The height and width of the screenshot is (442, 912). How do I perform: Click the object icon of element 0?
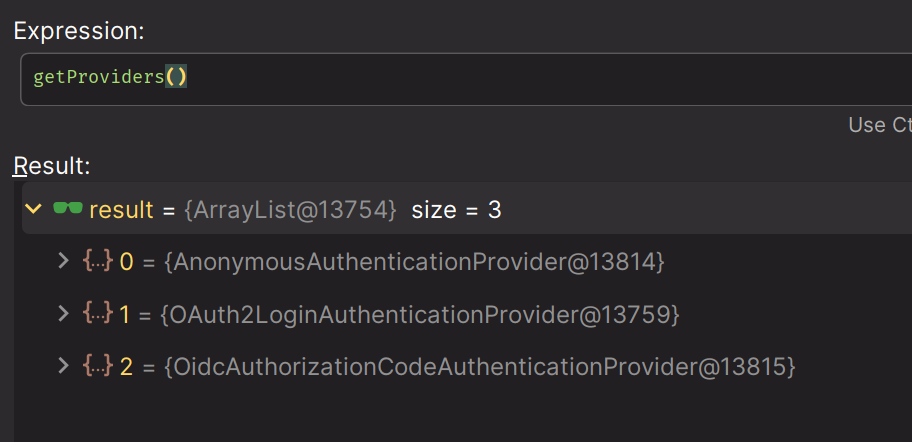pos(97,262)
